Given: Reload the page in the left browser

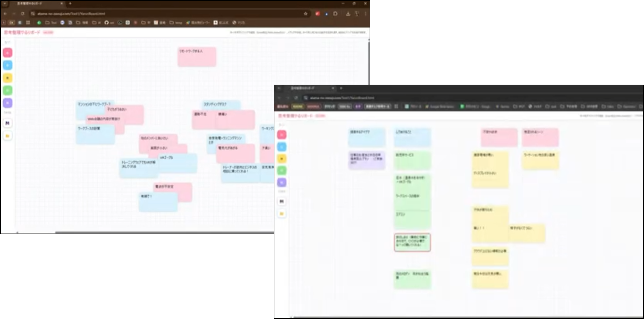Looking at the screenshot, I should [23, 14].
